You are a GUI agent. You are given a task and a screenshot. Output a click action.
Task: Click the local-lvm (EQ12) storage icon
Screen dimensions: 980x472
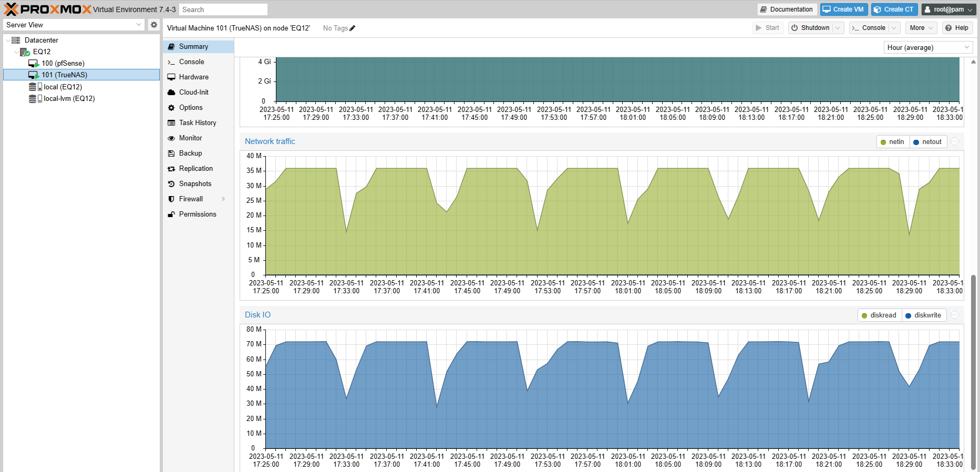click(35, 98)
